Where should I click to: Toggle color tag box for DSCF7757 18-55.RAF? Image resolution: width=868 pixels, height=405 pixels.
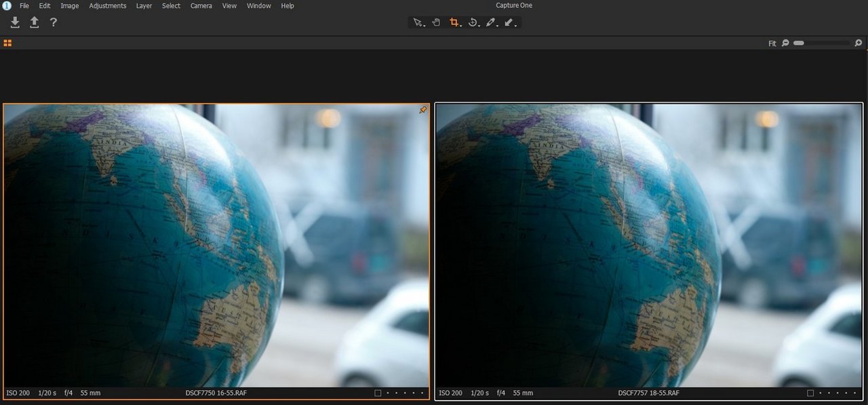coord(810,393)
